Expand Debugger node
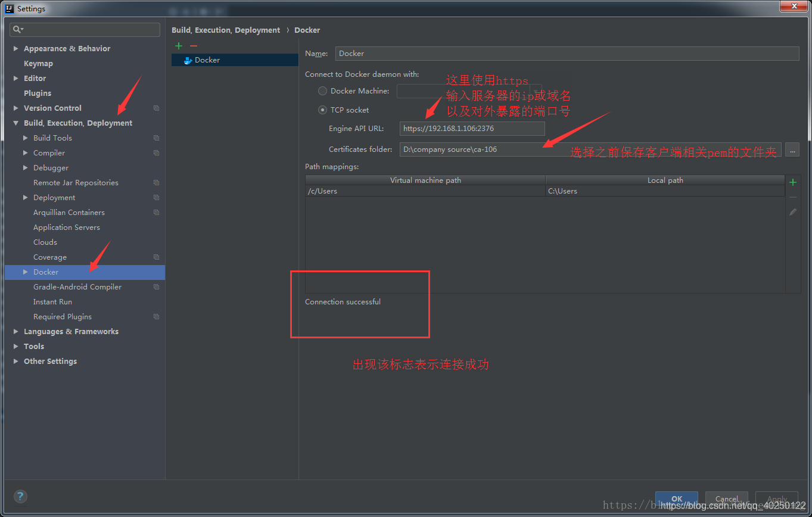This screenshot has height=517, width=812. point(26,168)
